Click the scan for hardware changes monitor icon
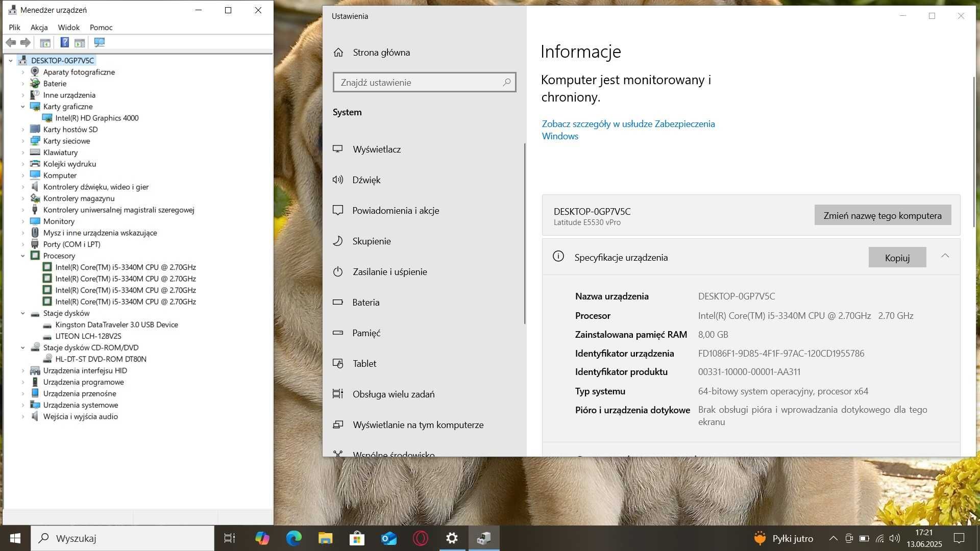The image size is (980, 551). (x=100, y=42)
